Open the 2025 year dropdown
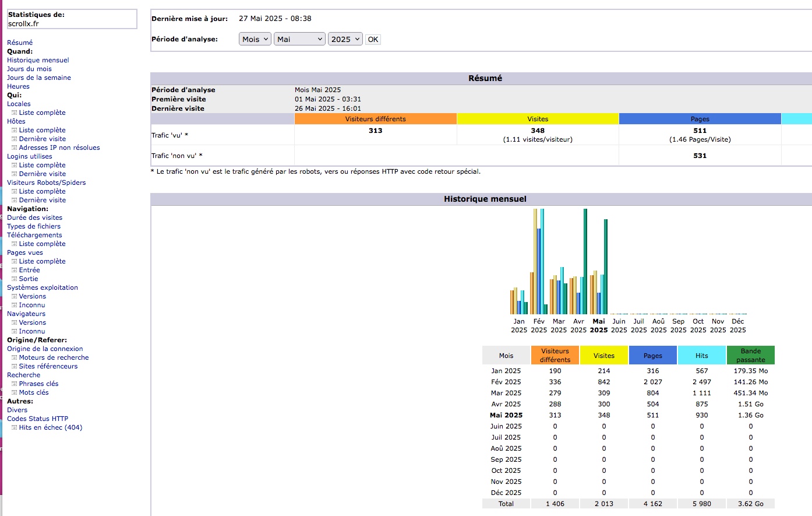The width and height of the screenshot is (812, 516). (345, 39)
